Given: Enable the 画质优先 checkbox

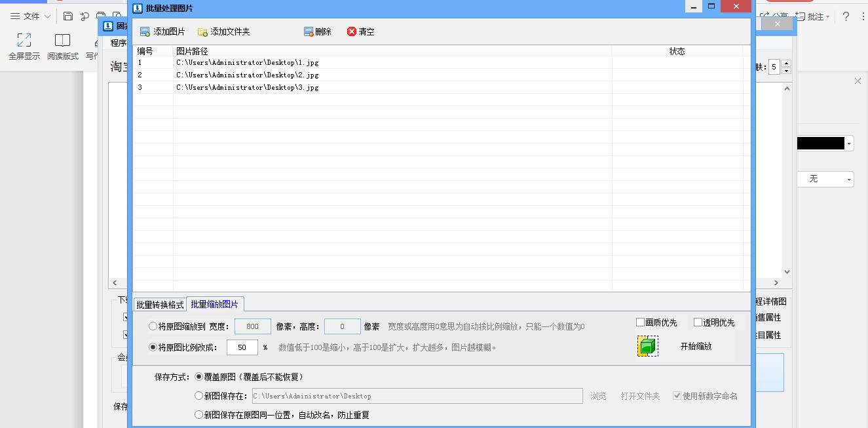Looking at the screenshot, I should coord(639,322).
